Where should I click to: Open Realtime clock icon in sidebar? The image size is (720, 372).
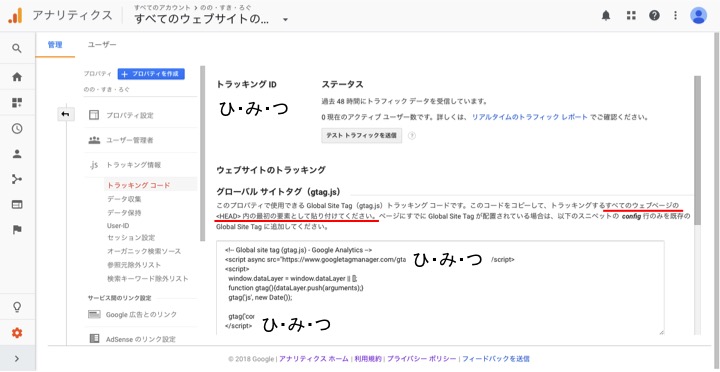coord(17,129)
